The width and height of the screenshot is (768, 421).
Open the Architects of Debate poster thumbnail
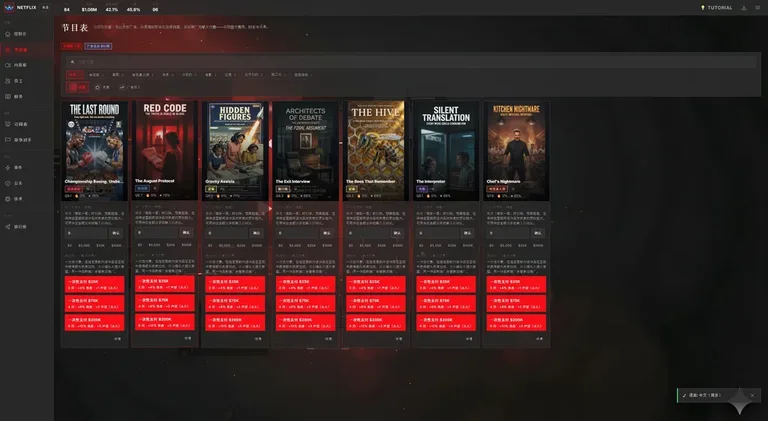tap(305, 150)
